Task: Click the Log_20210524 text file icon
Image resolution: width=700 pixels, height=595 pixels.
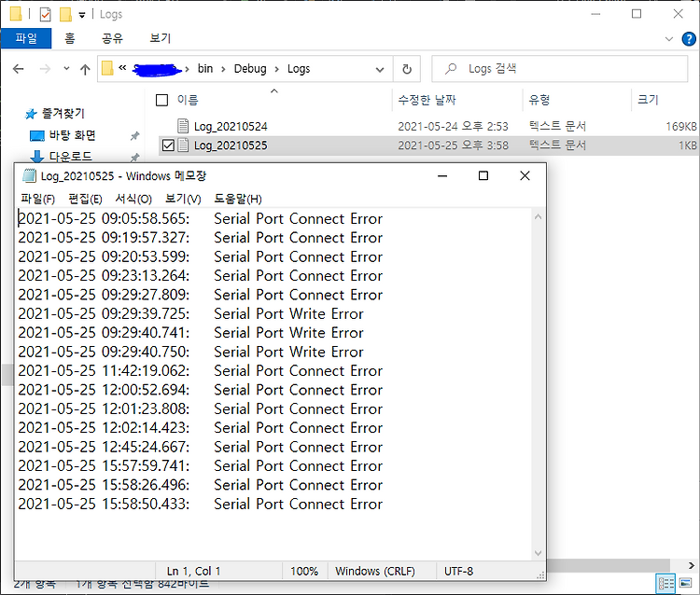Action: (183, 126)
